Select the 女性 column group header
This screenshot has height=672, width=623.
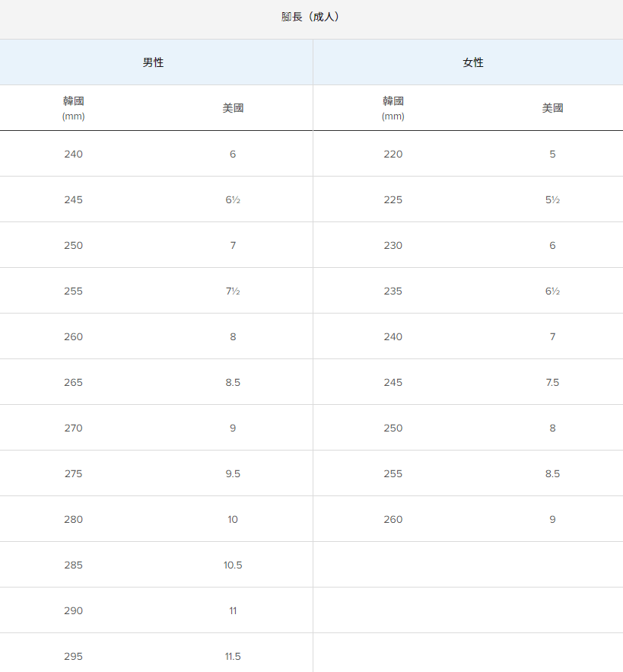pos(473,62)
